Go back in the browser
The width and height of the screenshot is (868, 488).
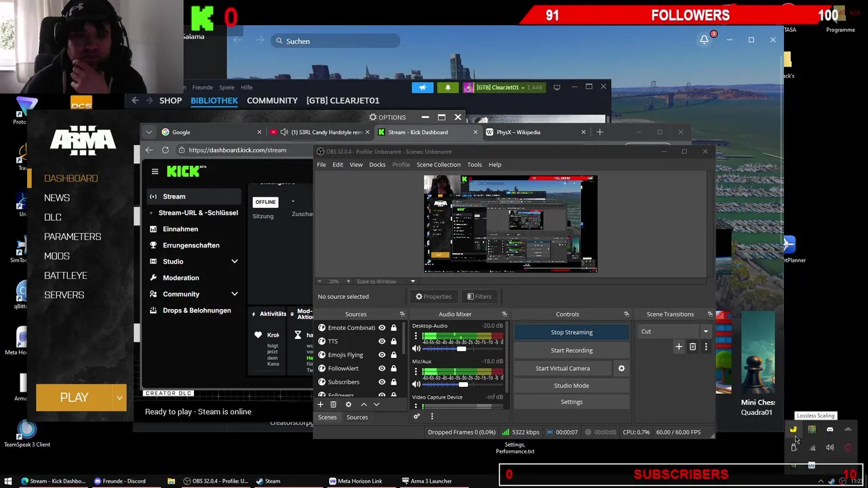click(x=149, y=150)
